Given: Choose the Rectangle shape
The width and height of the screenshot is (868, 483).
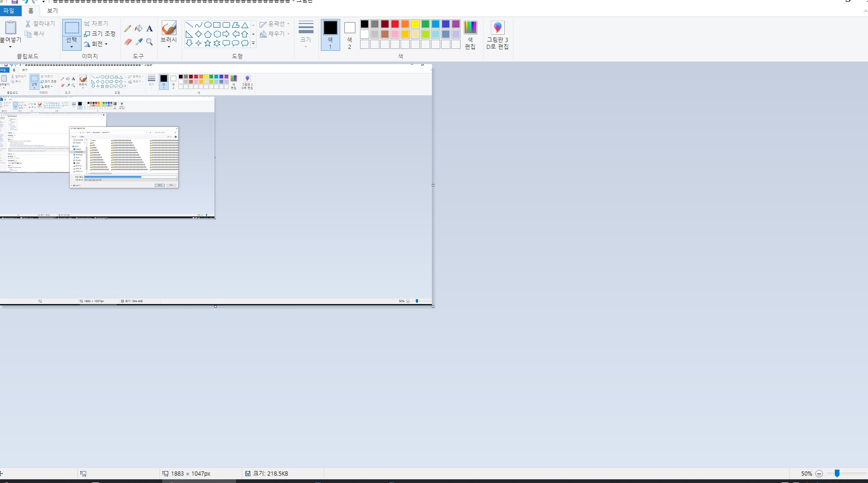Looking at the screenshot, I should pyautogui.click(x=217, y=25).
